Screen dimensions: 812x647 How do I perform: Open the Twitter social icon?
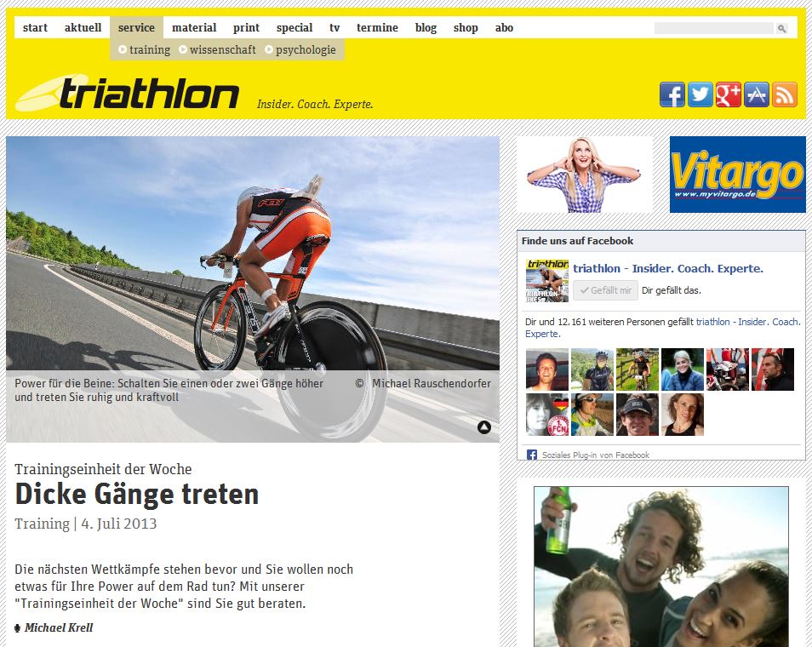[x=700, y=94]
